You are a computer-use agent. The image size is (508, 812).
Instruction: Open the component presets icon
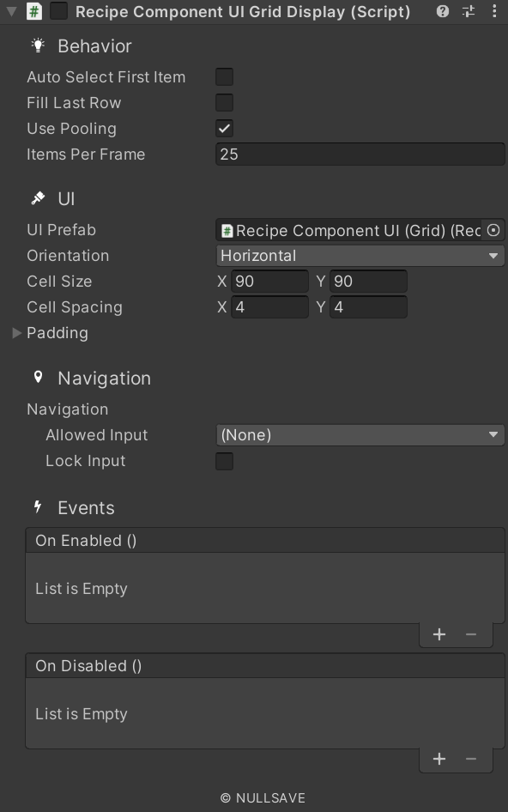[469, 11]
